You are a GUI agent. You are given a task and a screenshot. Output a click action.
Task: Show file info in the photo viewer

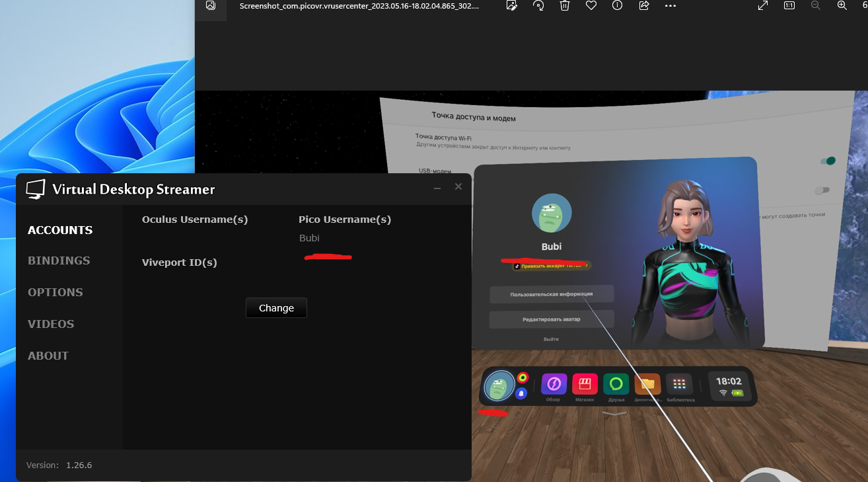(x=618, y=5)
